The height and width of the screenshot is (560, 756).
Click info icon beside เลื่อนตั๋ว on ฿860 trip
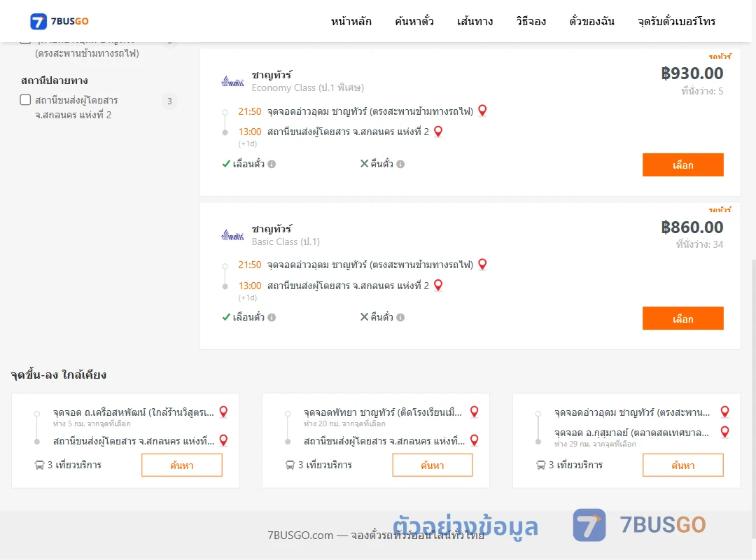pyautogui.click(x=272, y=317)
